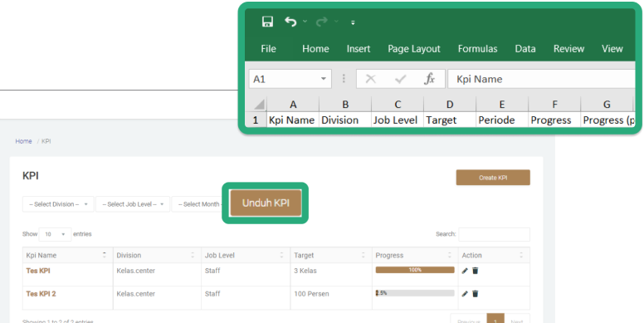
Task: Click the Undo arrow in Excel toolbar
Action: pos(290,22)
